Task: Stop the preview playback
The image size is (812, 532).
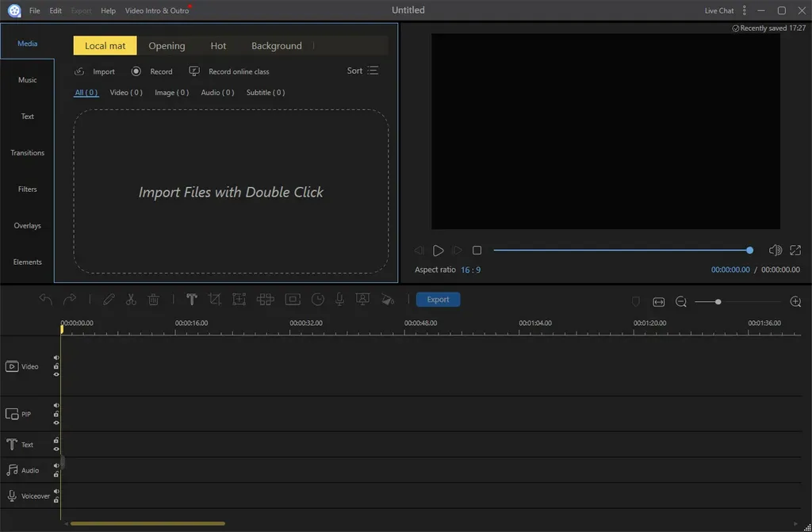Action: tap(477, 251)
